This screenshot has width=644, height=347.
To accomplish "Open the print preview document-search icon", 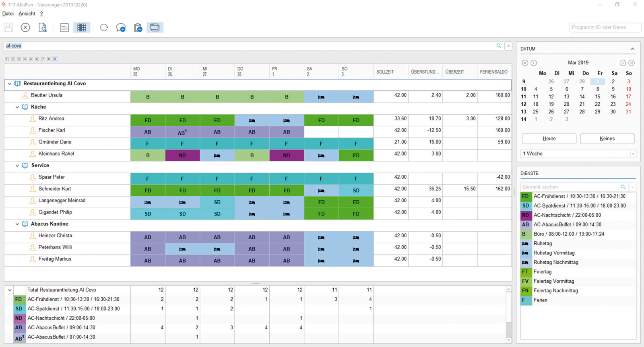I will point(42,27).
